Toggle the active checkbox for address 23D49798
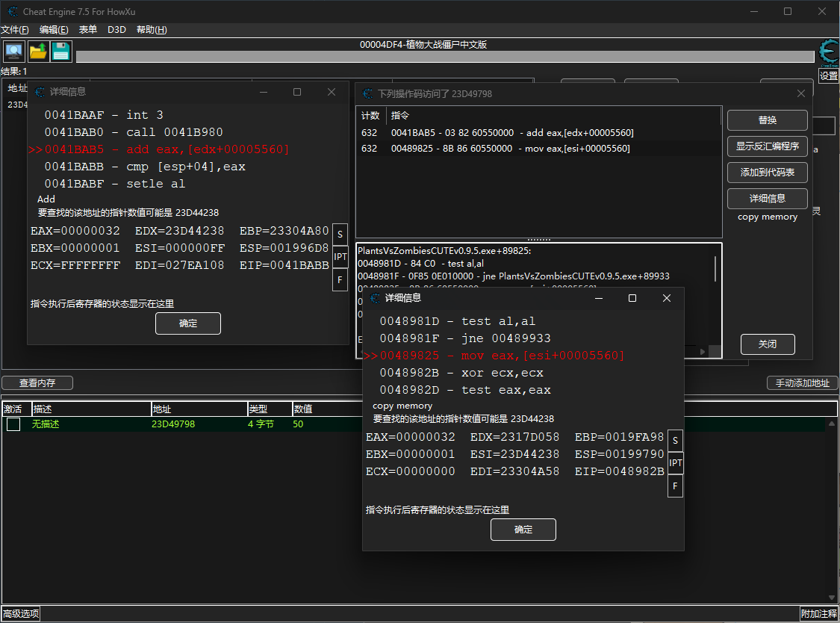This screenshot has height=623, width=840. 13,424
